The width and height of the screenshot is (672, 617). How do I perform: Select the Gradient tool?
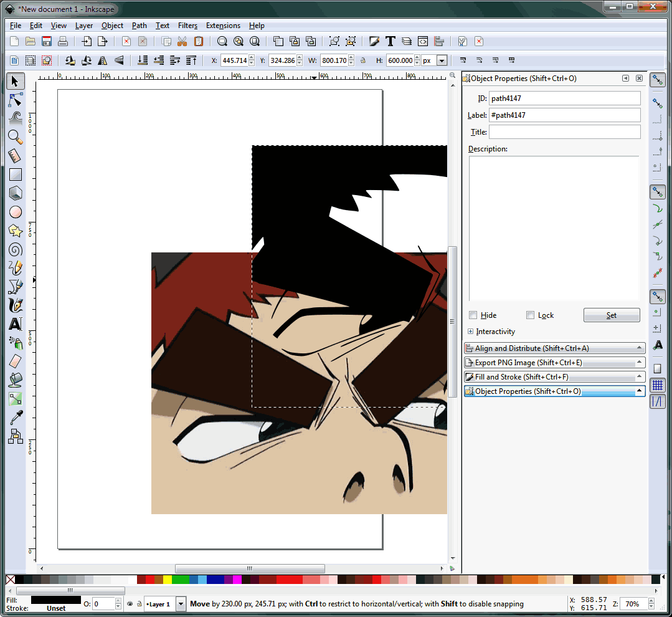click(x=15, y=399)
